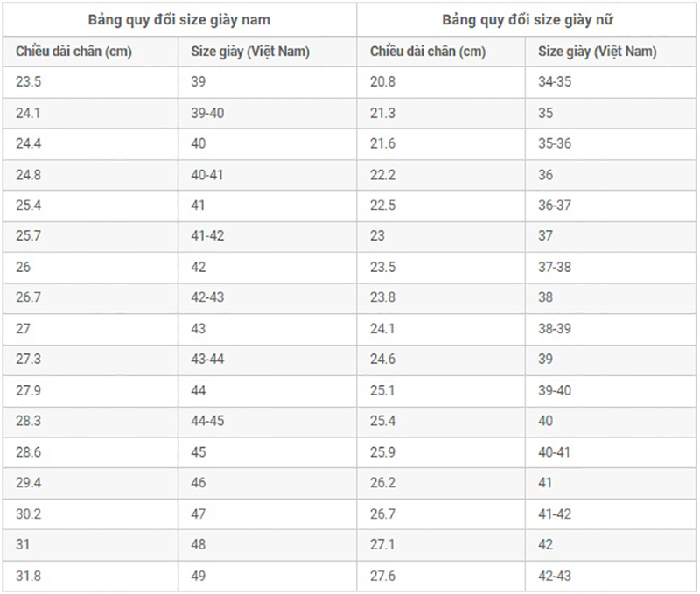Select the size 36-37 cell
The height and width of the screenshot is (594, 700).
click(555, 206)
